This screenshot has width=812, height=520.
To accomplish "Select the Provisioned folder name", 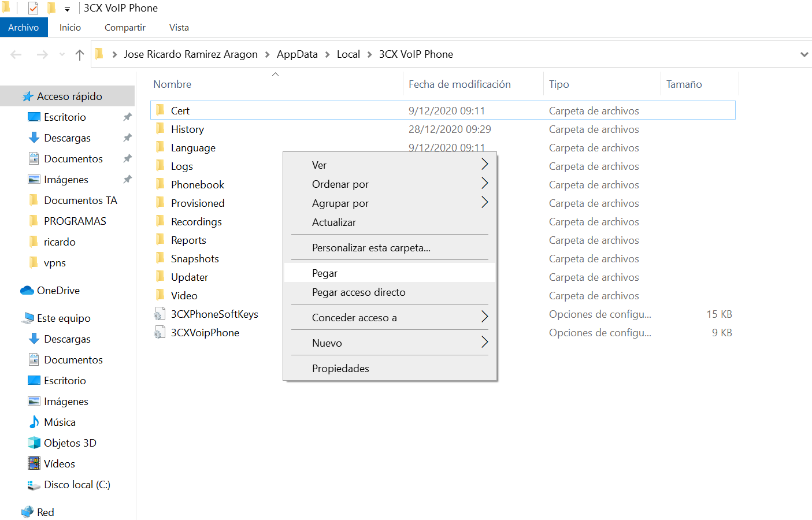I will (x=198, y=203).
